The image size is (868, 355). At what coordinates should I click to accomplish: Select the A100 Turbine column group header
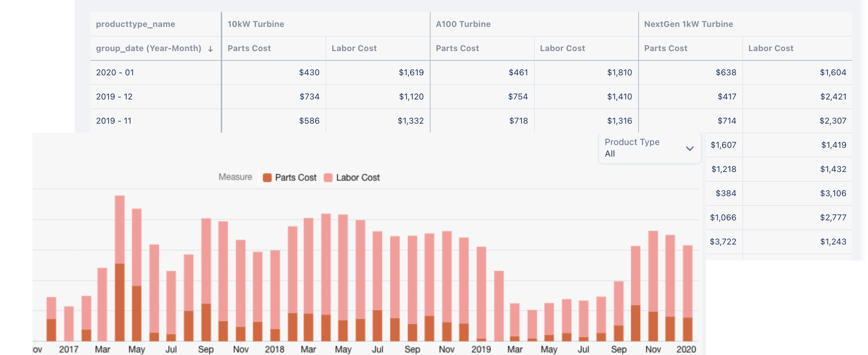pos(463,24)
